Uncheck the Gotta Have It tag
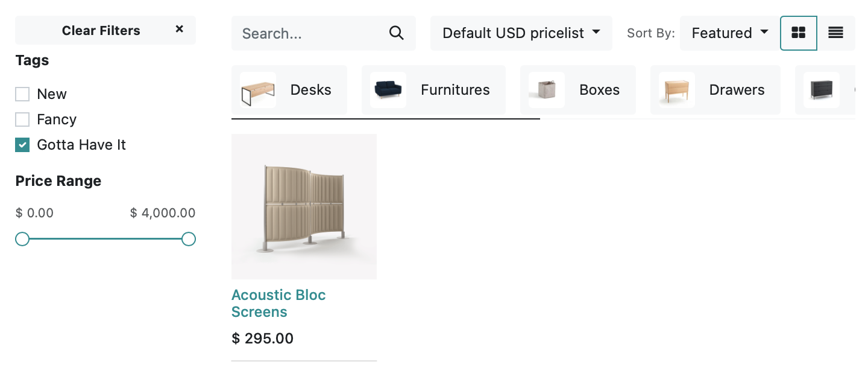This screenshot has height=373, width=868. 22,145
